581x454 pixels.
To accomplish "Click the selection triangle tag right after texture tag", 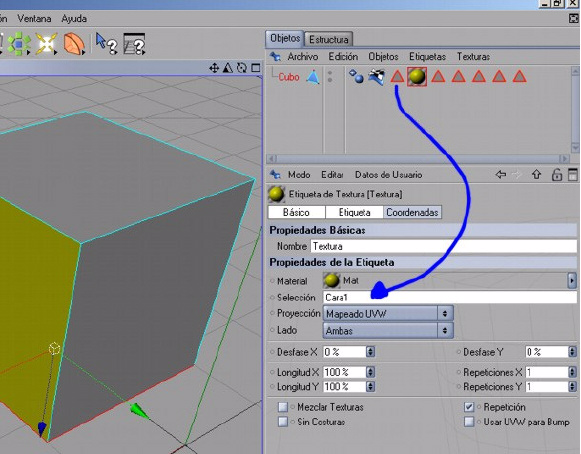I will (438, 77).
